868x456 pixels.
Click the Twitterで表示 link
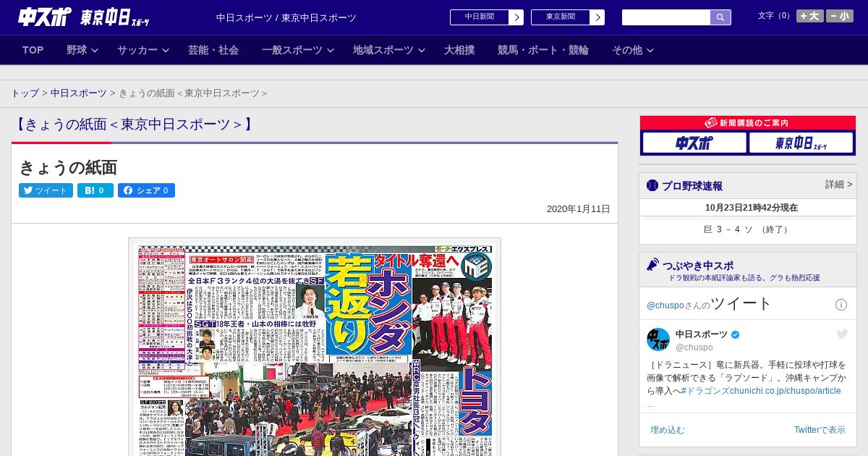click(x=820, y=430)
